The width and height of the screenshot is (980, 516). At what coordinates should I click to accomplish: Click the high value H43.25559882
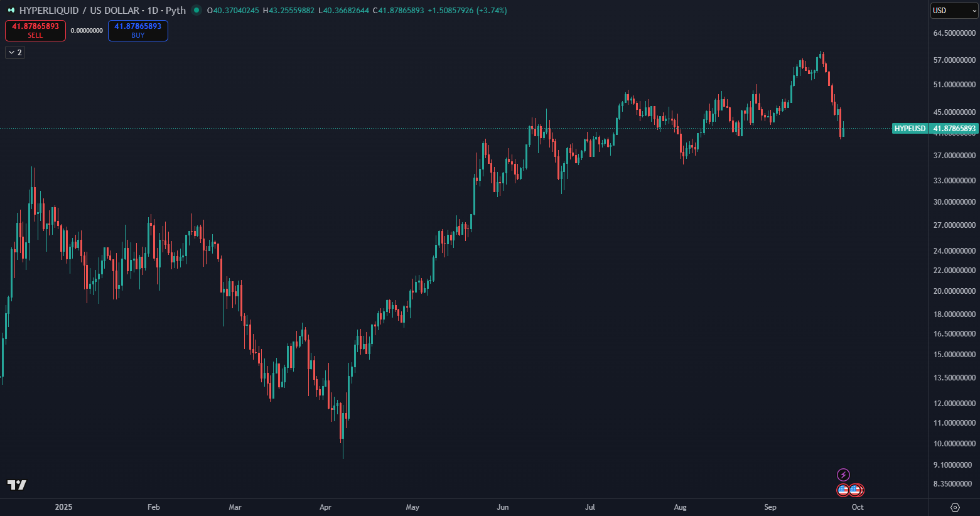[x=289, y=11]
